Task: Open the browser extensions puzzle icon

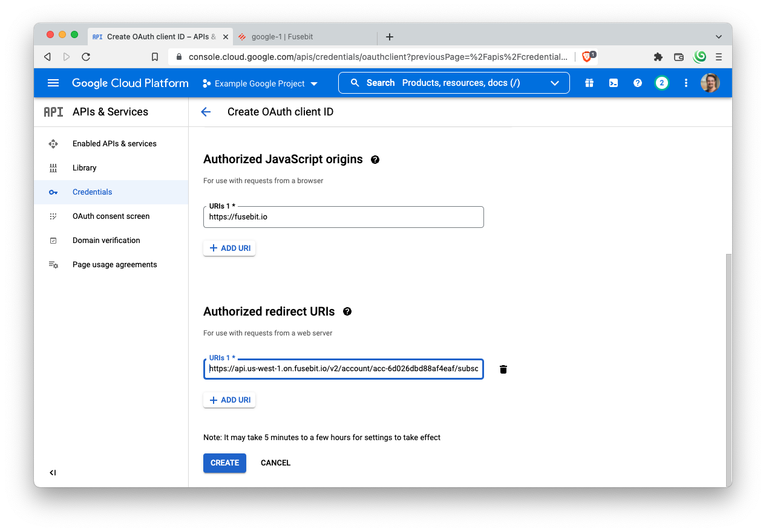Action: [x=658, y=57]
